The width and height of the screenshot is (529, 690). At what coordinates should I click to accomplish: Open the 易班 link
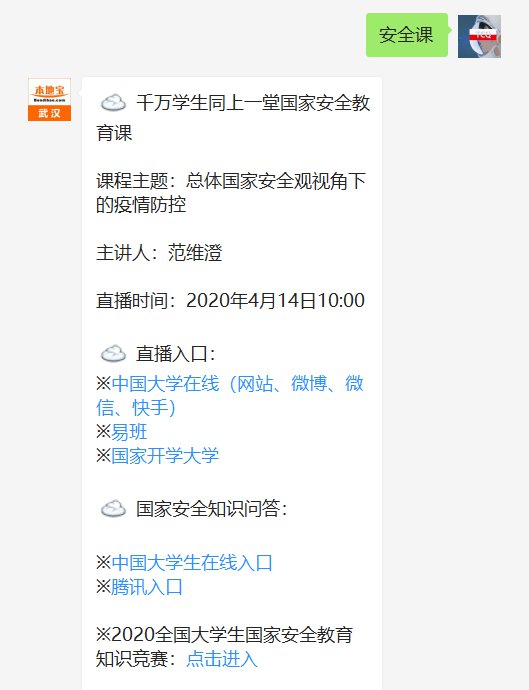(129, 432)
